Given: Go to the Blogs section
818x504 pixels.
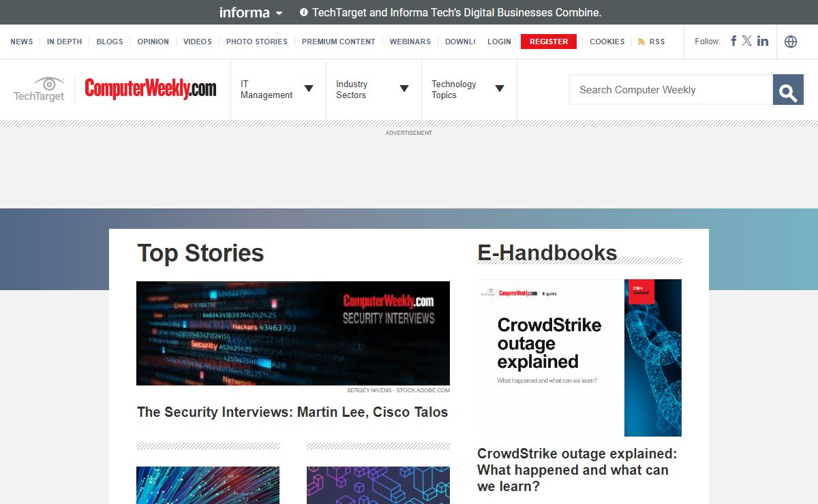Looking at the screenshot, I should click(110, 42).
